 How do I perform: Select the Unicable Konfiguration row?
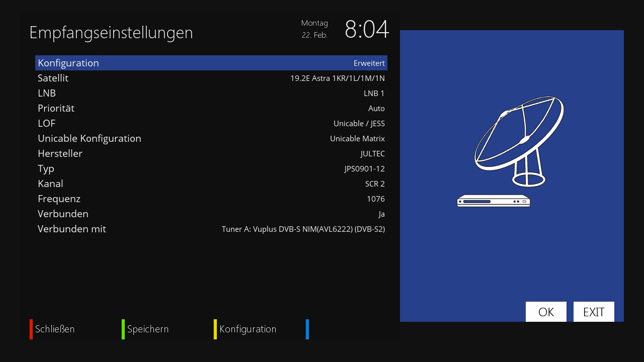coord(211,138)
